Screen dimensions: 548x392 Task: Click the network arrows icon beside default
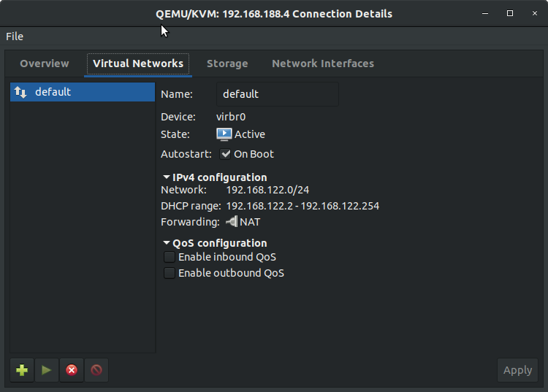(20, 92)
